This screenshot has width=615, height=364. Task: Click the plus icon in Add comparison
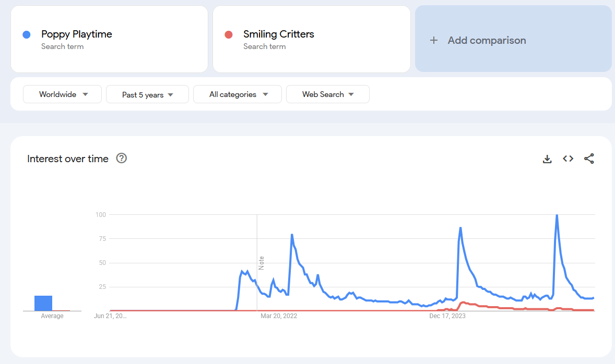pos(433,40)
